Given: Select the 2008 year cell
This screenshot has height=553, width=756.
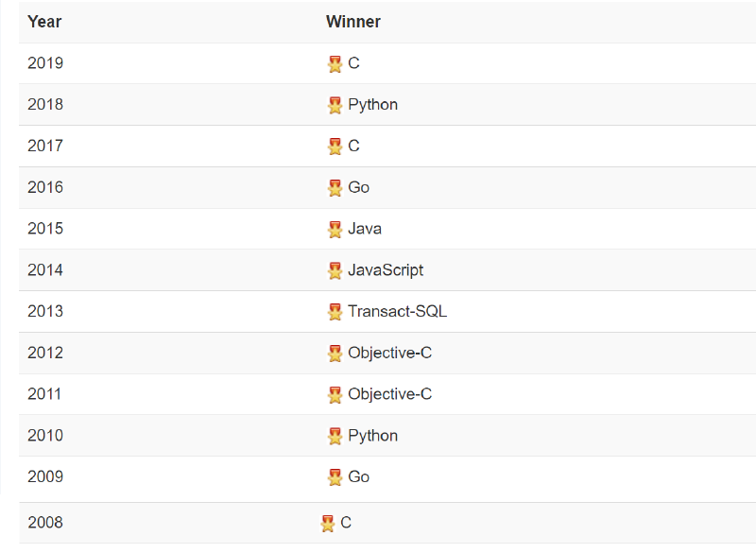Looking at the screenshot, I should pos(45,523).
